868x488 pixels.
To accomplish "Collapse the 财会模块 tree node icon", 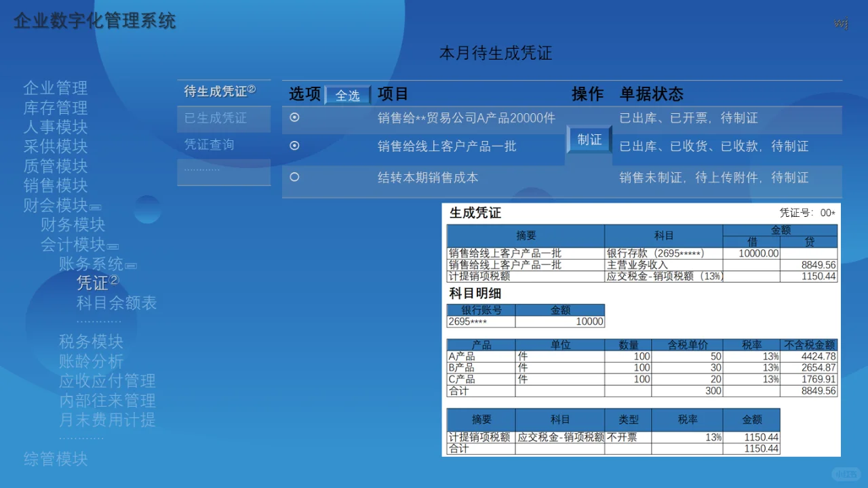I will pyautogui.click(x=96, y=207).
